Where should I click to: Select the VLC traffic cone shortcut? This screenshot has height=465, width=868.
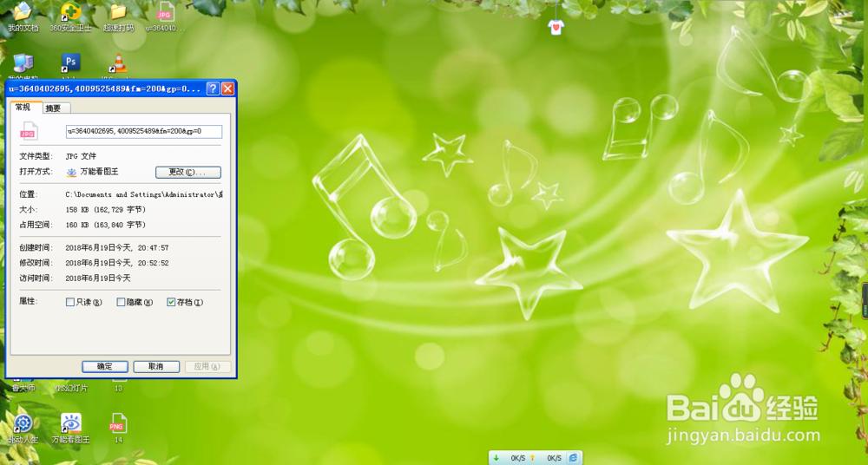[x=118, y=62]
